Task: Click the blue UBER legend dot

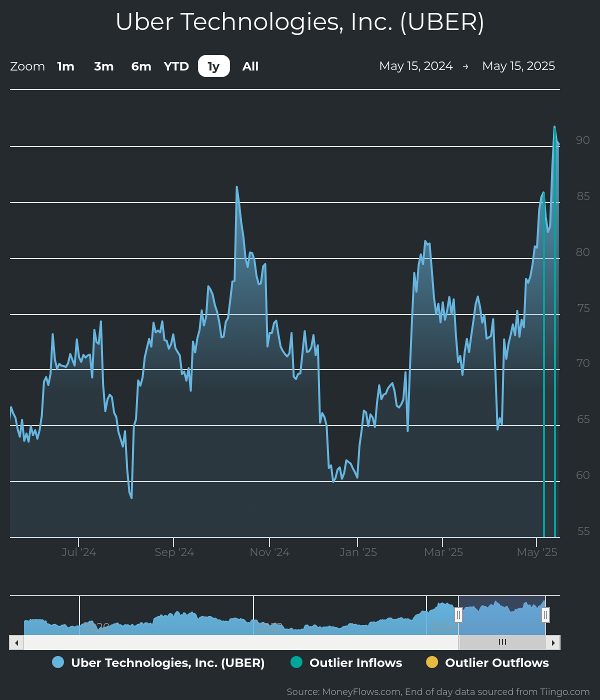Action: (58, 662)
